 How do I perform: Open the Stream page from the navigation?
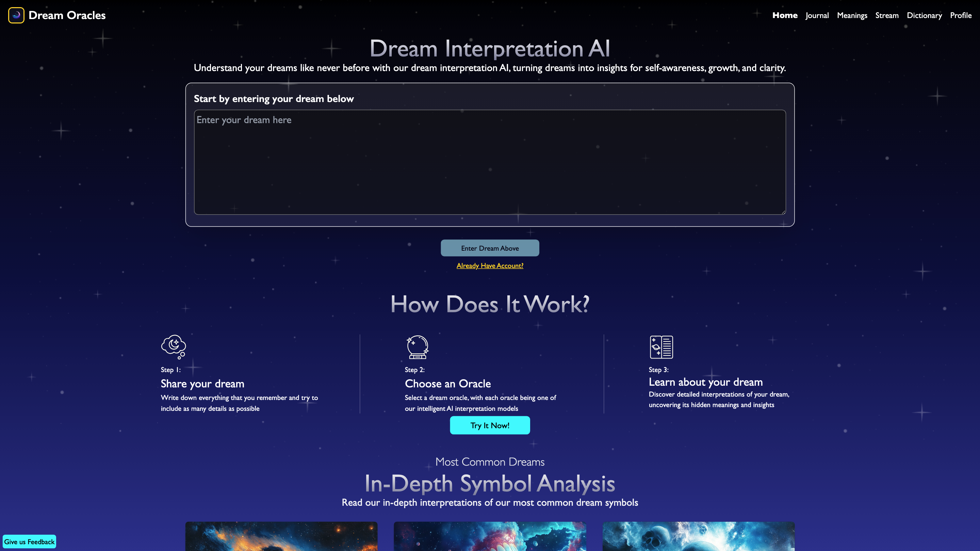[887, 15]
